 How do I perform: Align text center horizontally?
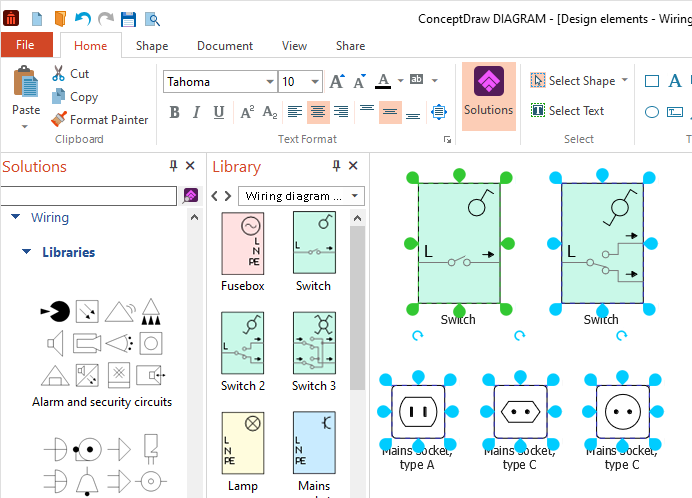pyautogui.click(x=318, y=112)
